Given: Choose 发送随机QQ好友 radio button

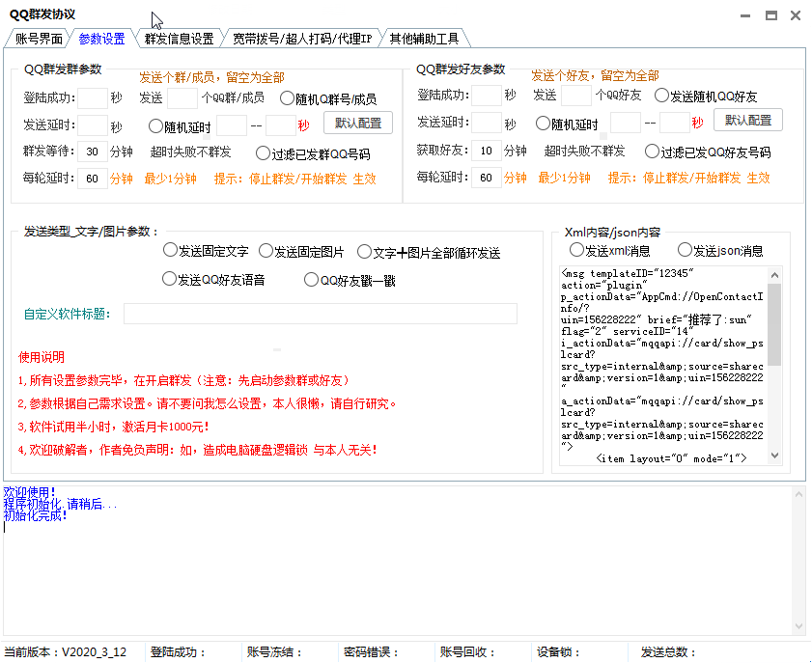Looking at the screenshot, I should tap(706, 96).
